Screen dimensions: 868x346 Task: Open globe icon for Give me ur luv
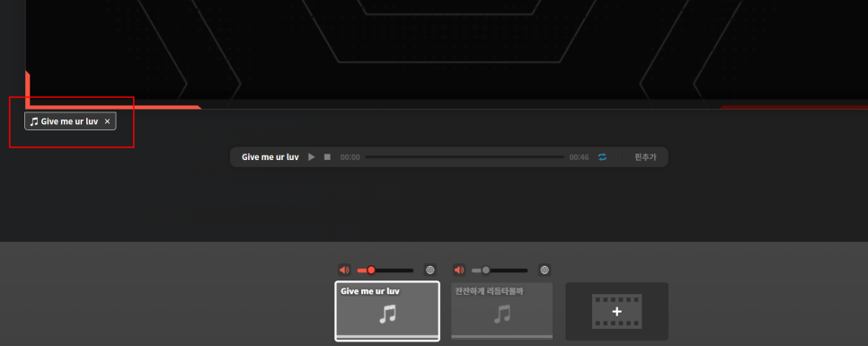coord(430,271)
